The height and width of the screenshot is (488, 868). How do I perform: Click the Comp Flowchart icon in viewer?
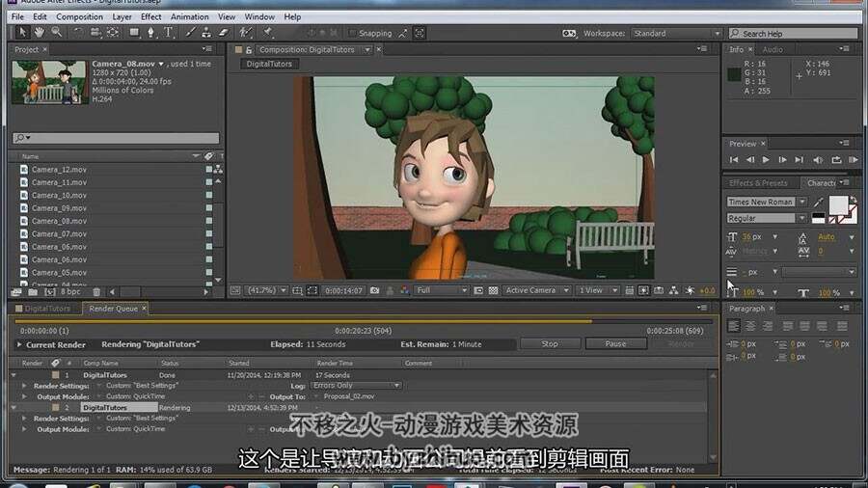pyautogui.click(x=674, y=290)
